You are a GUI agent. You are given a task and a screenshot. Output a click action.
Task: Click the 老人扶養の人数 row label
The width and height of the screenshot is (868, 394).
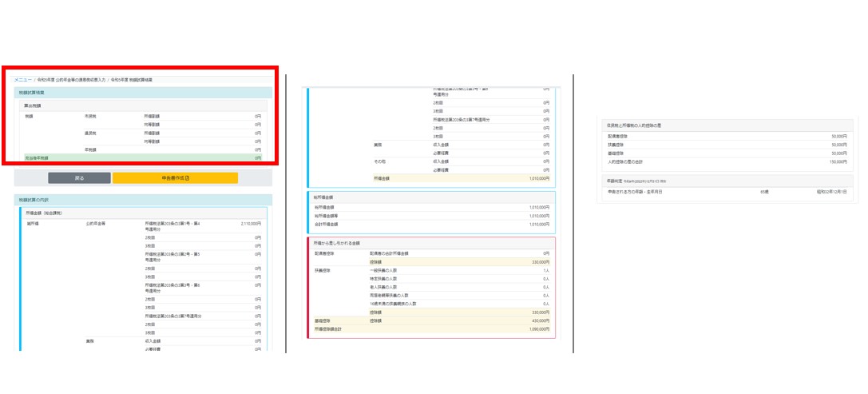click(x=383, y=287)
